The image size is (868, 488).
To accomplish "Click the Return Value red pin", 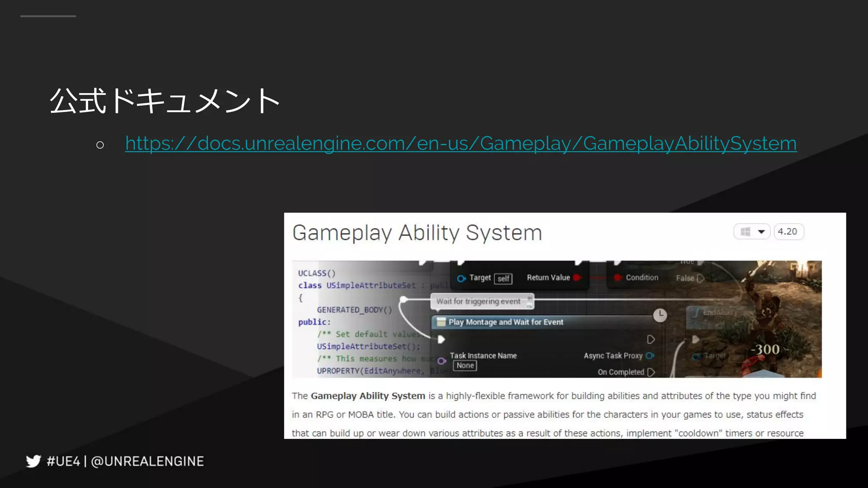I will point(576,277).
